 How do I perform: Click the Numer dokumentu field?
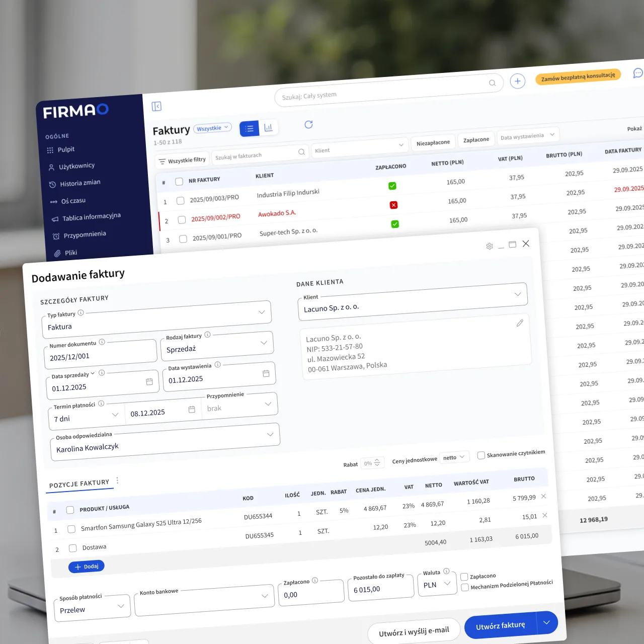click(100, 354)
